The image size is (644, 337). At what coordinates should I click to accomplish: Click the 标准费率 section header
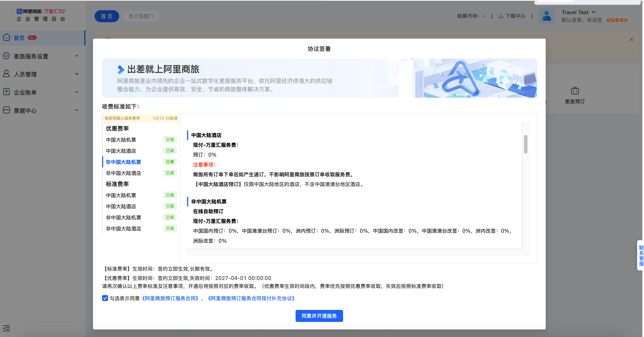117,184
